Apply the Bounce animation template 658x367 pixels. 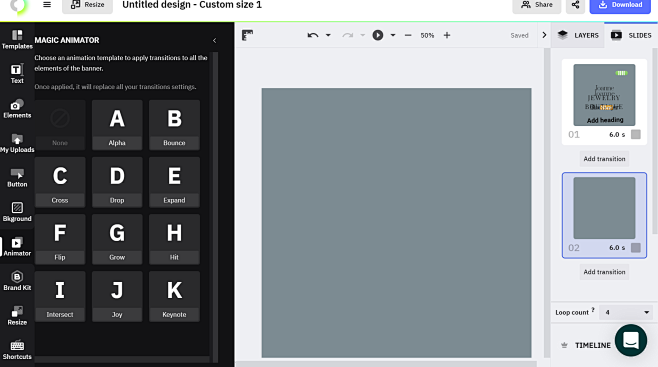pos(174,125)
